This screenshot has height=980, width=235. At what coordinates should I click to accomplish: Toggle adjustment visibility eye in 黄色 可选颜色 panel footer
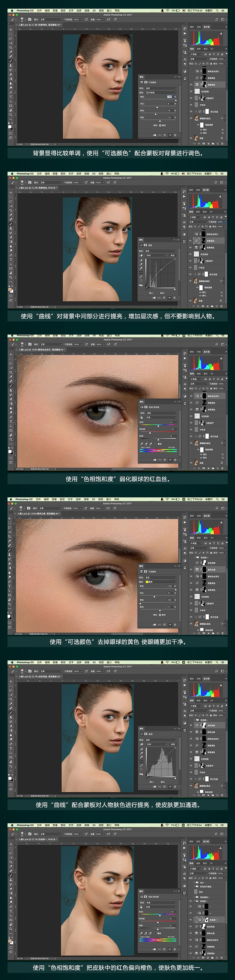[x=170, y=625]
